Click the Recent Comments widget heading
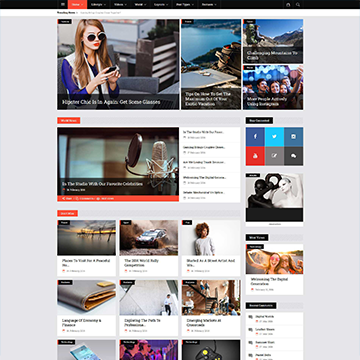The width and height of the screenshot is (360, 360). 261,305
